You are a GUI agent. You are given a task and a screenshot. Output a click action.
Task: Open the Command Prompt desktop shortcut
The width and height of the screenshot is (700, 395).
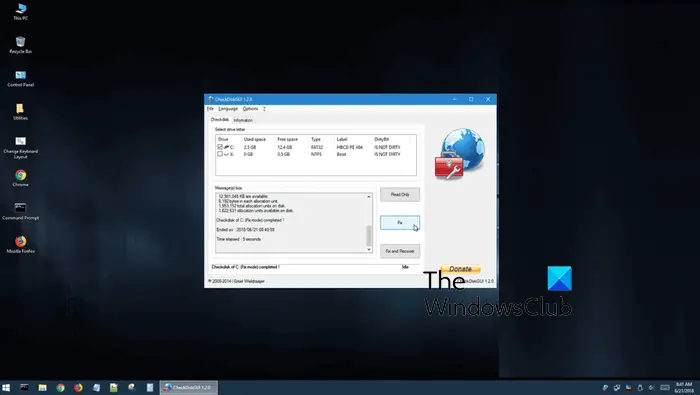21,211
